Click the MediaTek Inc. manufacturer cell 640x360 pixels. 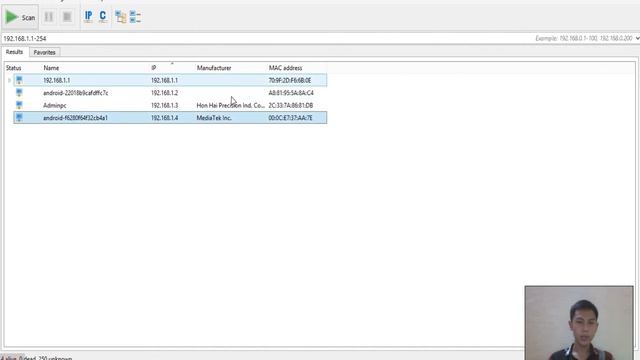(x=214, y=118)
